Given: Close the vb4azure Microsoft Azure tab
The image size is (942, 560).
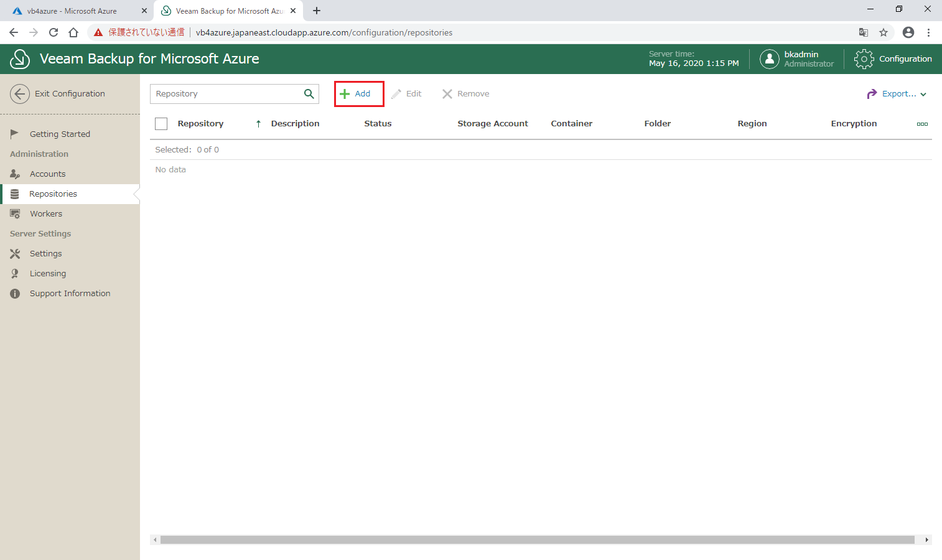Looking at the screenshot, I should (144, 11).
